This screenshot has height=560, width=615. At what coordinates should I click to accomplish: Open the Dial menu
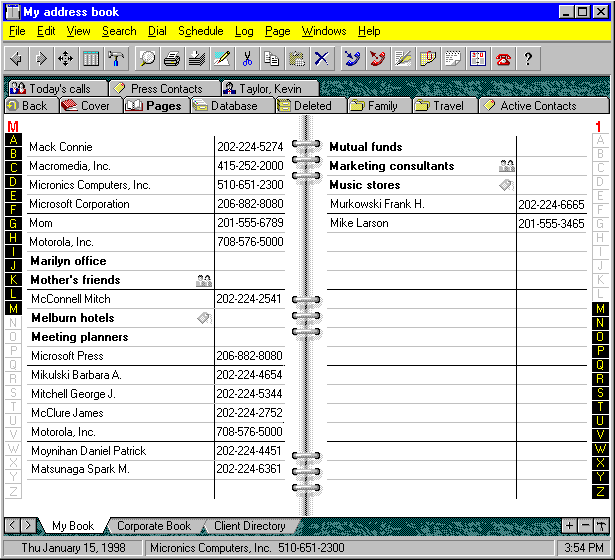coord(157,31)
